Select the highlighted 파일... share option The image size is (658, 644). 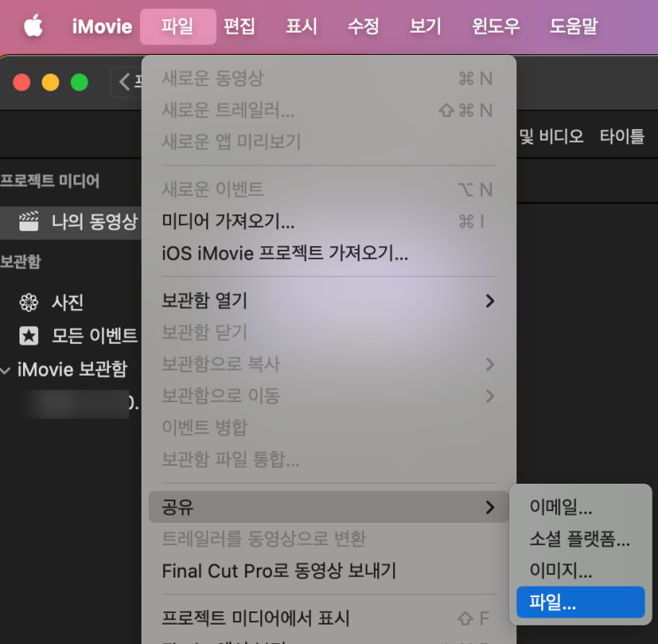(x=580, y=602)
